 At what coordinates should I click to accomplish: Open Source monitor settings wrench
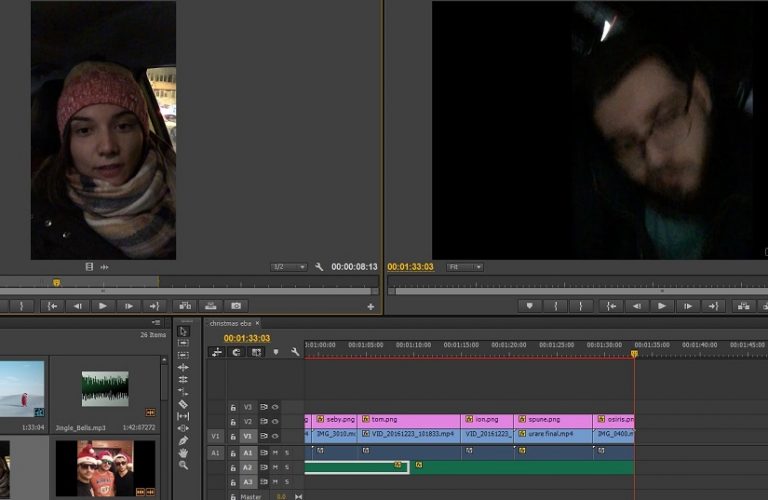click(319, 267)
